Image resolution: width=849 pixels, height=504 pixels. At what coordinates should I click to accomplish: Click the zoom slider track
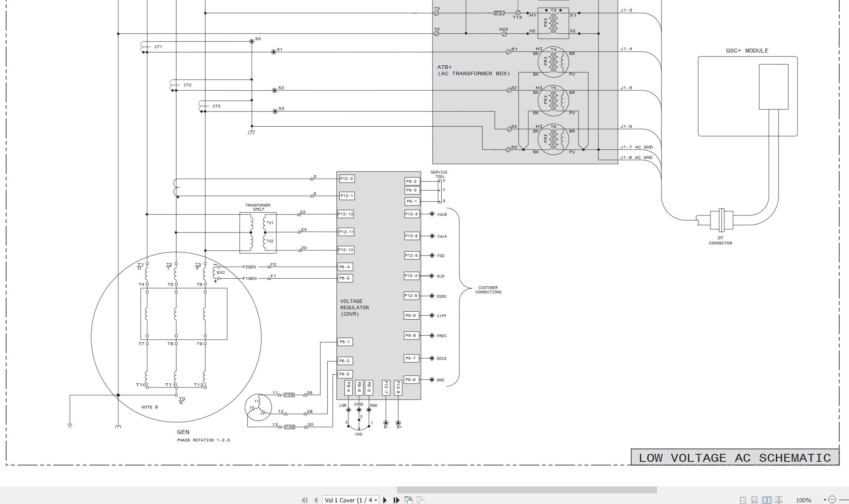(x=843, y=500)
